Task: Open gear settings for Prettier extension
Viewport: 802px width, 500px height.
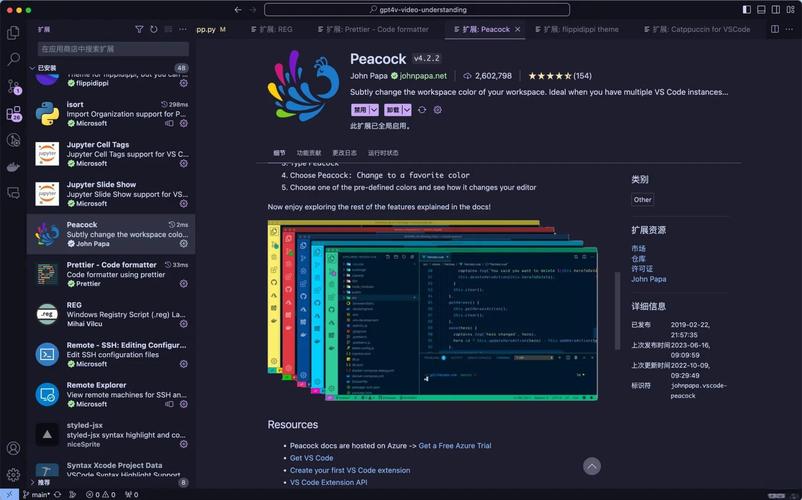Action: (x=184, y=284)
